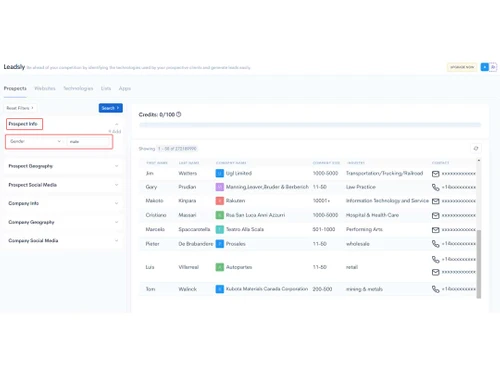Click the Performing Arts industry cell
The height and width of the screenshot is (375, 500).
[x=364, y=229]
